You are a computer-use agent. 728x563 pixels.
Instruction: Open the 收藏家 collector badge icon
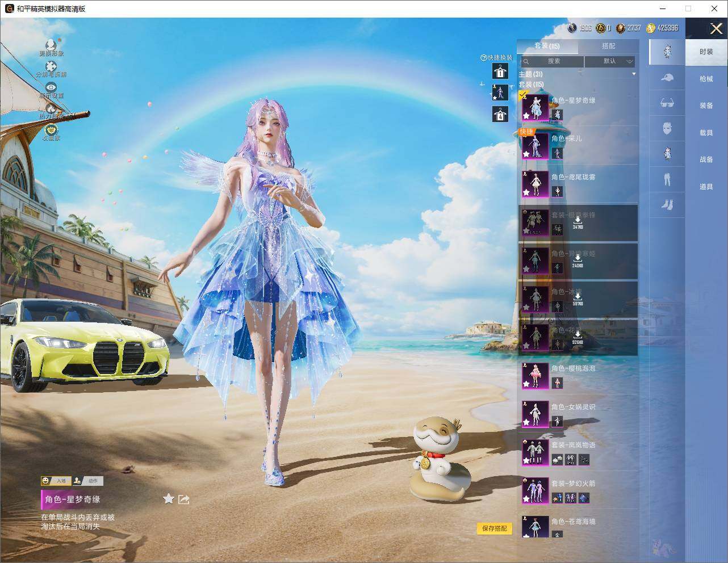[51, 130]
